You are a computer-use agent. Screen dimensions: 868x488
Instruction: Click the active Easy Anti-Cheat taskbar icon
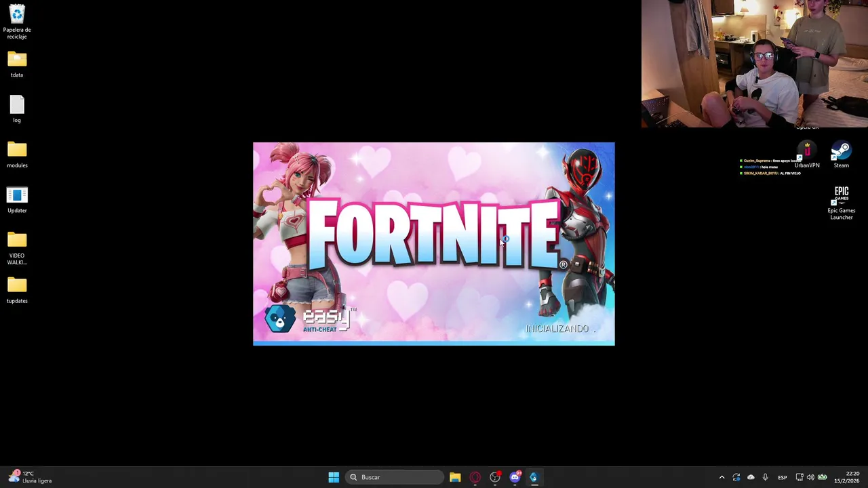click(x=534, y=477)
